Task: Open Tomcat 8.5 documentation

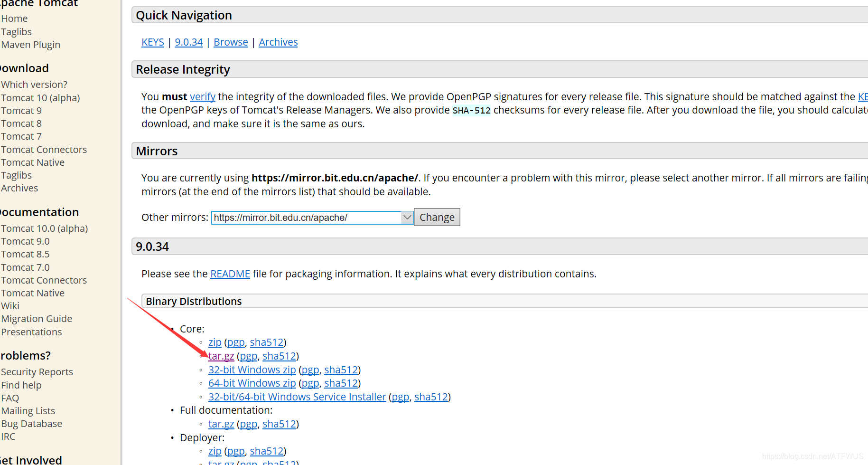Action: [x=25, y=254]
